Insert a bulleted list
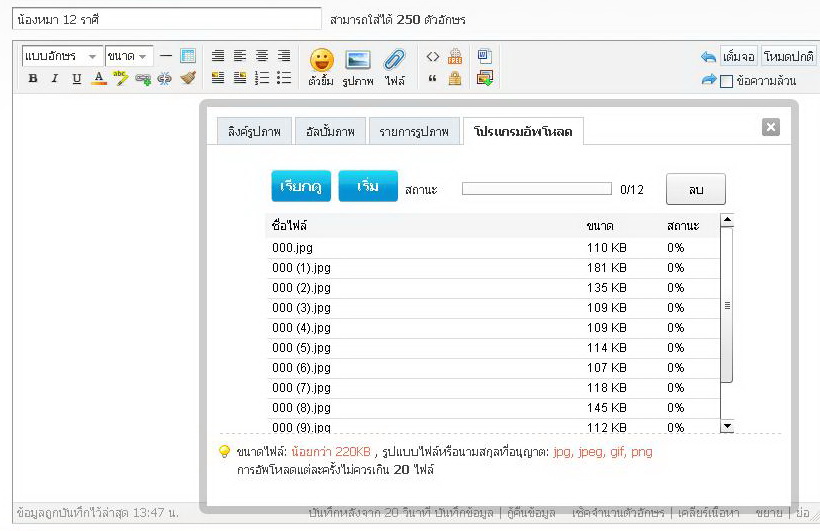Screen dimensions: 820x531 pos(283,78)
